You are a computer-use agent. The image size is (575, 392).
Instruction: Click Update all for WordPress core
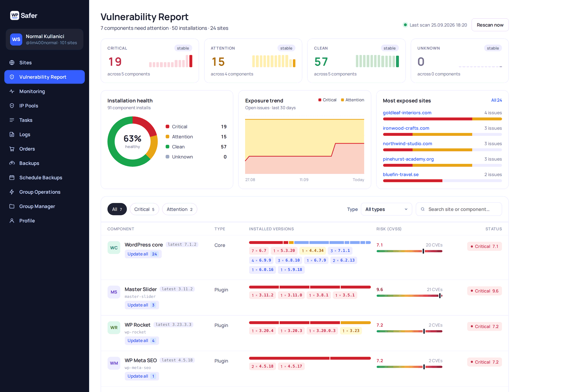[x=143, y=254]
